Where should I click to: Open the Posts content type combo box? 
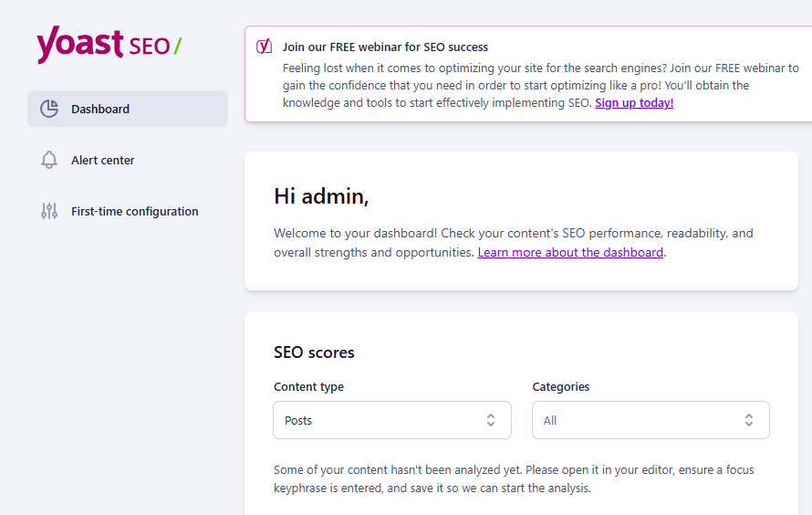383,421
